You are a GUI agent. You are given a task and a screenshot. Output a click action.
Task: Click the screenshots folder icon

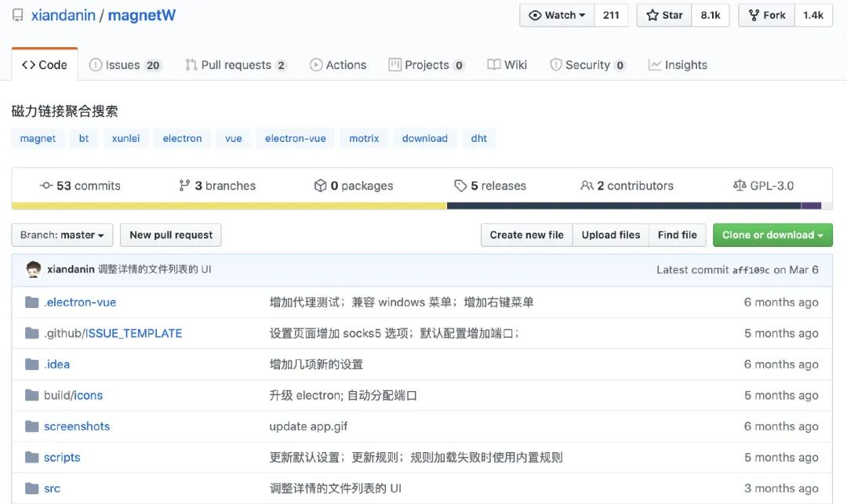tap(30, 426)
